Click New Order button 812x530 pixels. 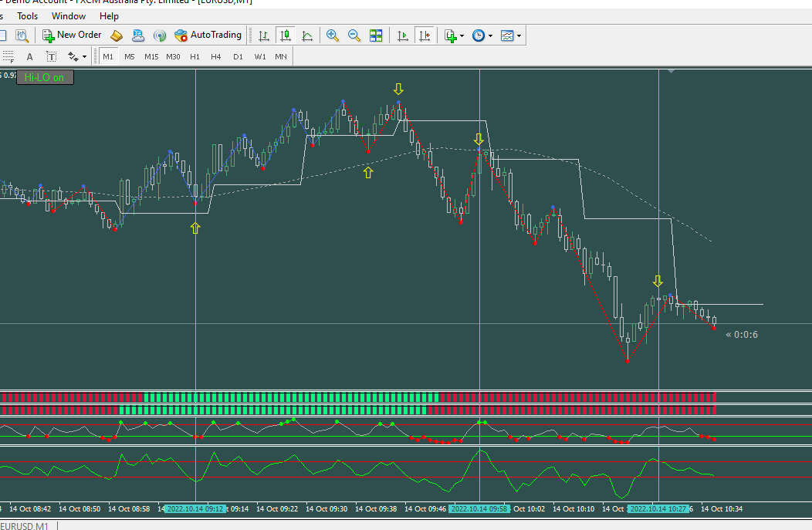pyautogui.click(x=72, y=35)
